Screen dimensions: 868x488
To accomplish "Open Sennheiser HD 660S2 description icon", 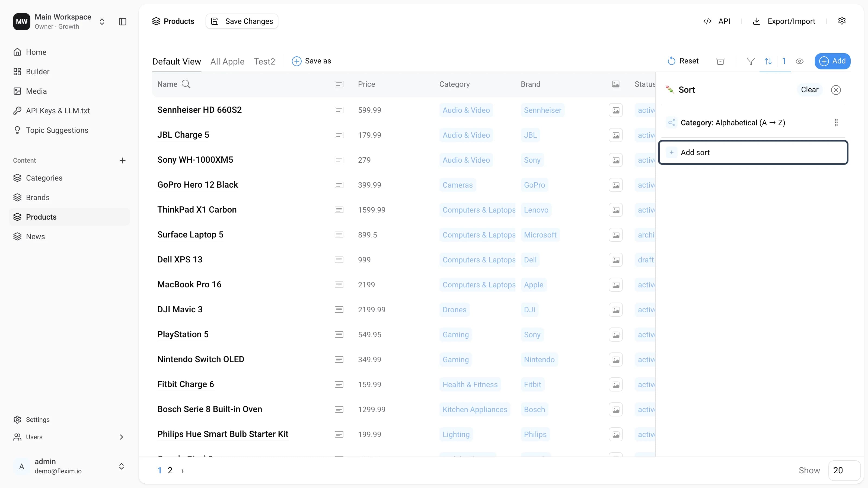I will tap(339, 110).
